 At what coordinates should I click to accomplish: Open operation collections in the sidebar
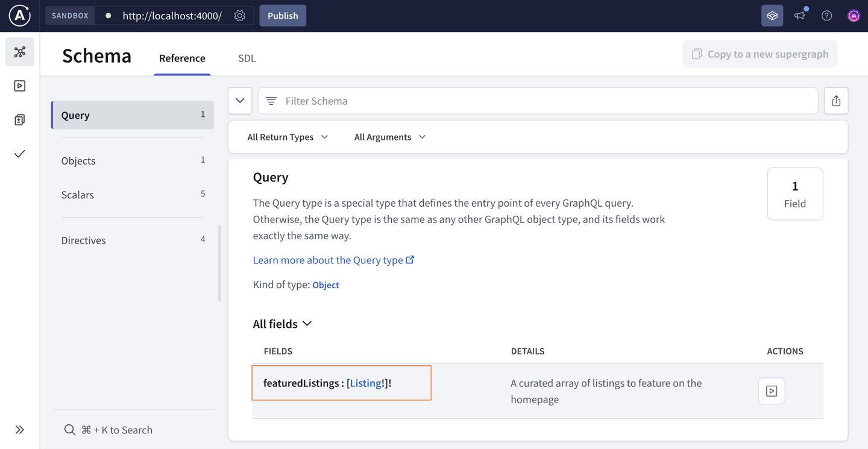19,119
